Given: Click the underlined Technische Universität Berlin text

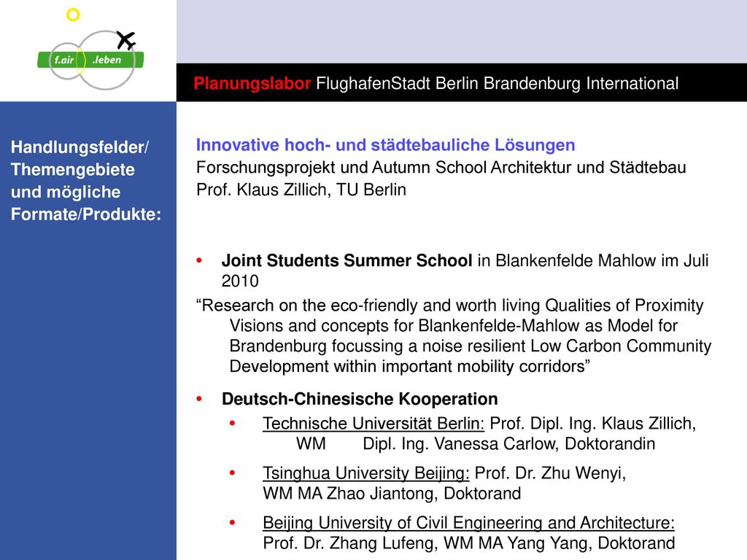Looking at the screenshot, I should [373, 424].
